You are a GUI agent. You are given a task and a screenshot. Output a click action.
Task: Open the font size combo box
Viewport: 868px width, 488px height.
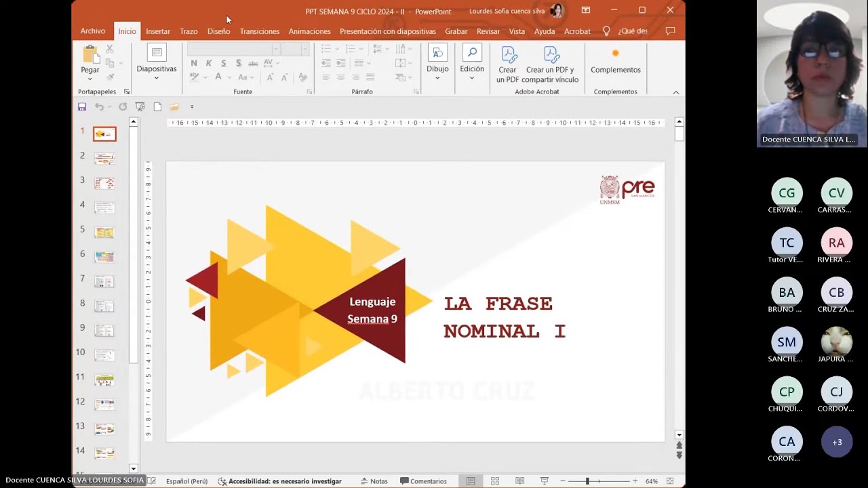(295, 49)
